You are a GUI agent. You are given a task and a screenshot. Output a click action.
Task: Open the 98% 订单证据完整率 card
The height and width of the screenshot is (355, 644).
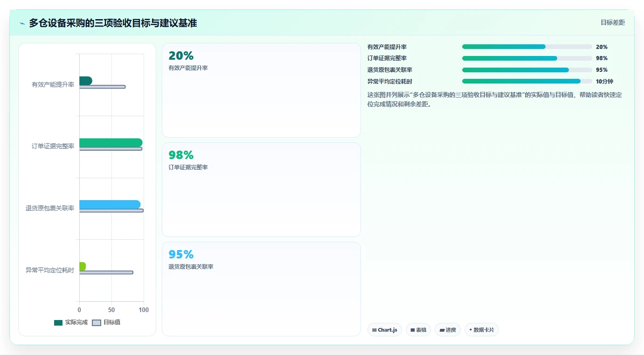(261, 189)
